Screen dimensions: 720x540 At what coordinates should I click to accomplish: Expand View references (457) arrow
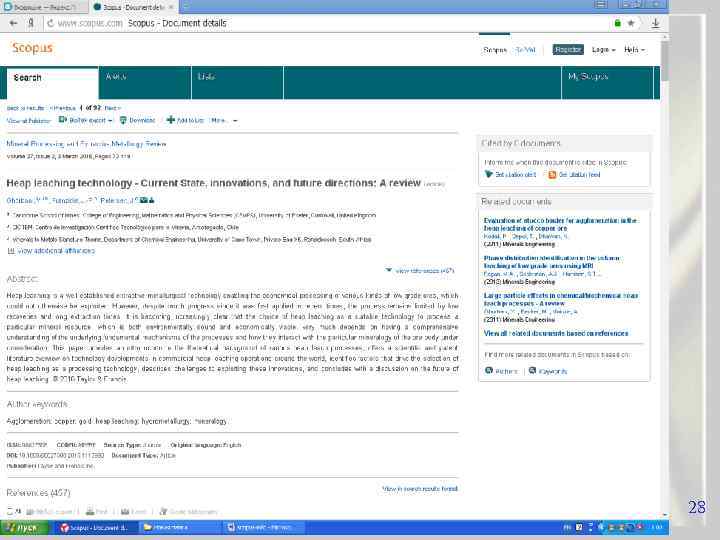[389, 270]
